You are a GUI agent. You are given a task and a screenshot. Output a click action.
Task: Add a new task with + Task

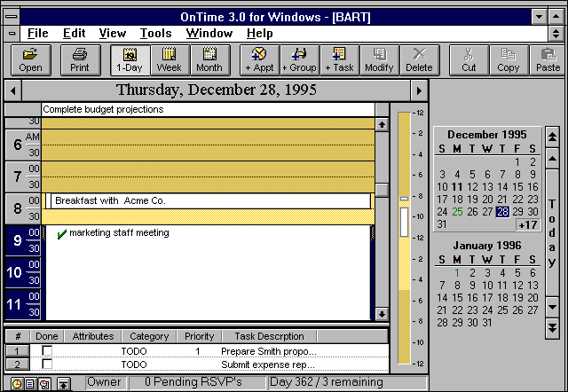pyautogui.click(x=339, y=59)
